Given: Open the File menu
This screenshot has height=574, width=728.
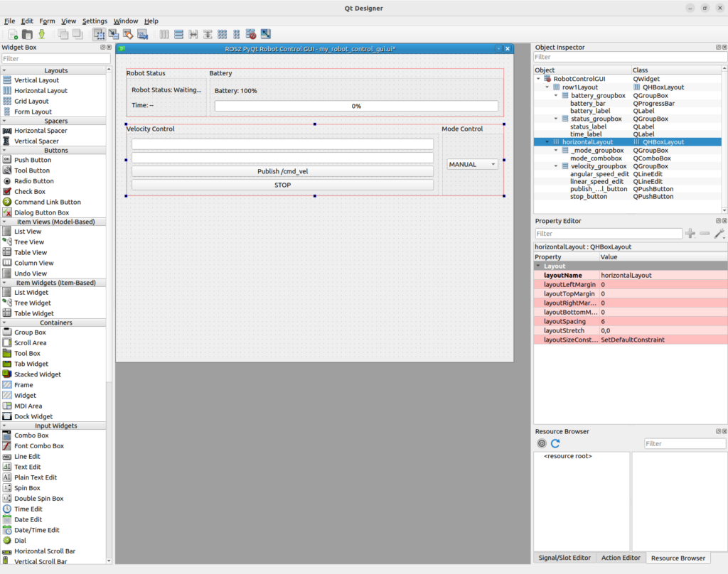Looking at the screenshot, I should [x=10, y=21].
